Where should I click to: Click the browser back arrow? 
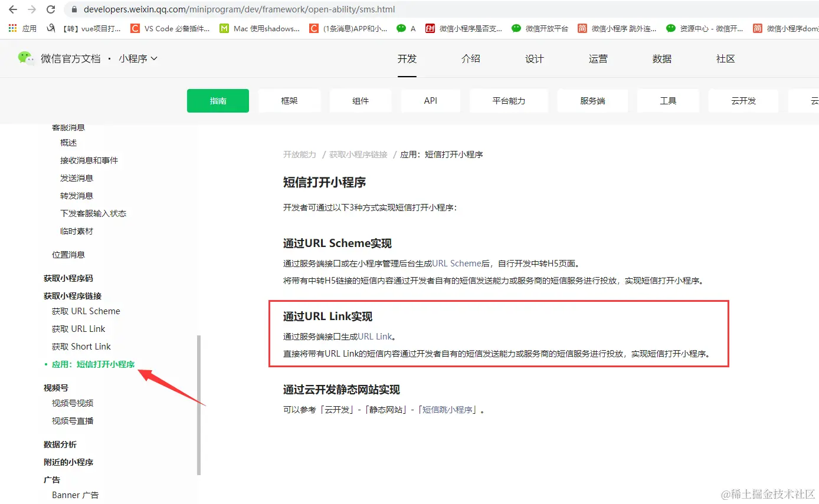tap(13, 9)
